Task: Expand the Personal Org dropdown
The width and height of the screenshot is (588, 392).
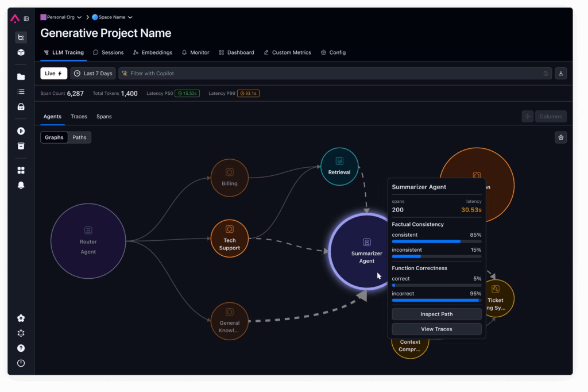Action: tap(61, 17)
